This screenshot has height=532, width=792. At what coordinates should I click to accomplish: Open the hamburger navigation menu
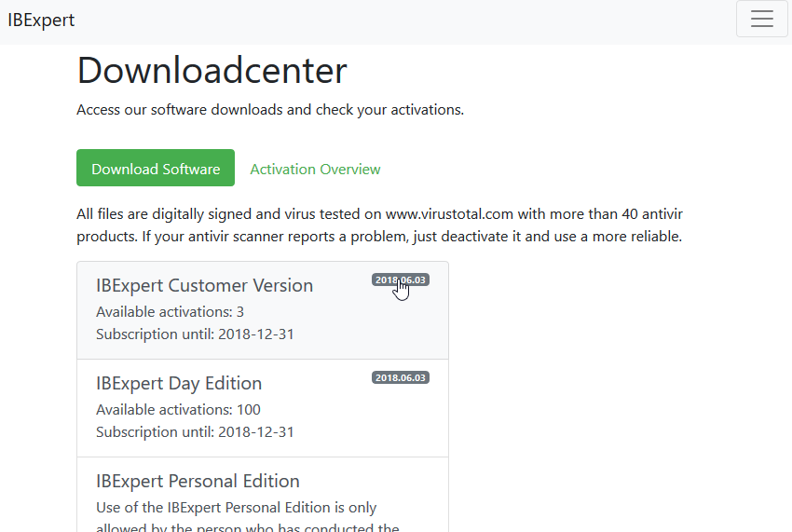tap(761, 19)
